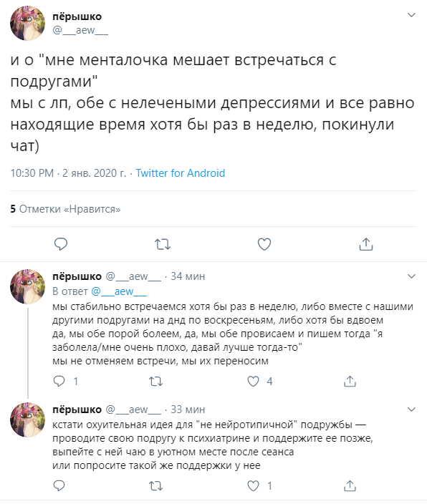Retweet the main tweet
This screenshot has height=504, width=427.
(163, 244)
